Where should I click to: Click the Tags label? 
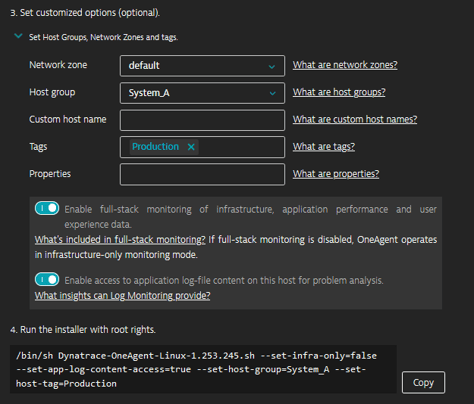click(38, 147)
